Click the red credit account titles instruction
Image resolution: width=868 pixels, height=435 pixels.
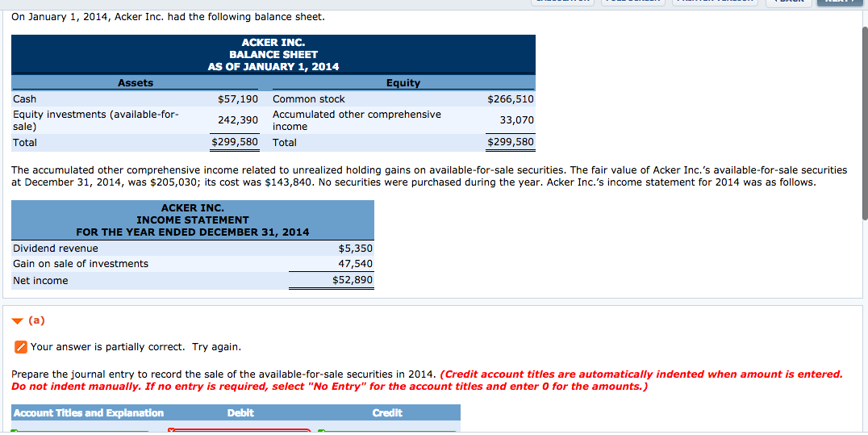[x=427, y=380]
